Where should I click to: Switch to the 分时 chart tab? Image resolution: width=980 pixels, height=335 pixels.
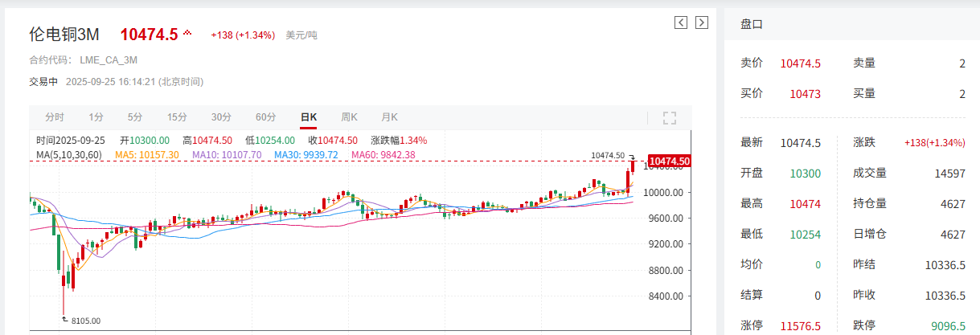[x=55, y=117]
